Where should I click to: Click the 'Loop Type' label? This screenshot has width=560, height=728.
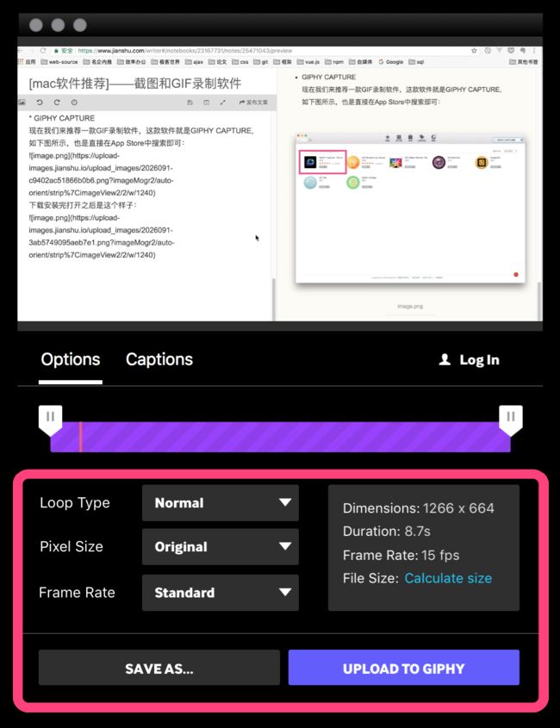click(x=75, y=503)
